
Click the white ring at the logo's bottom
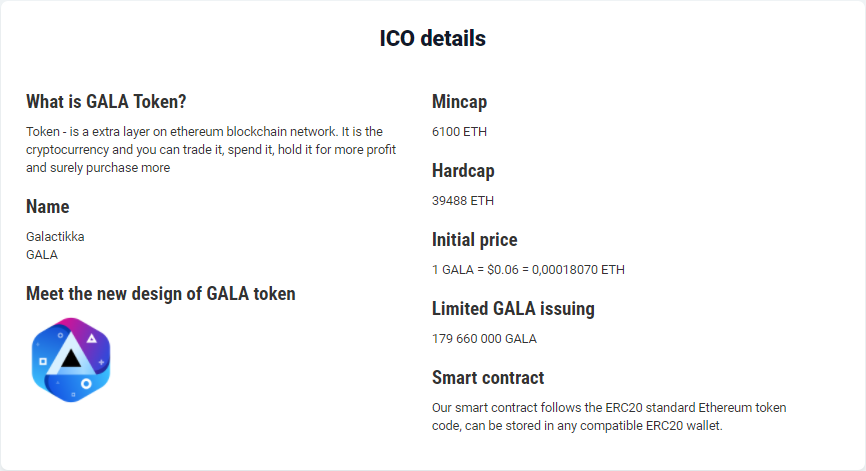[x=87, y=383]
